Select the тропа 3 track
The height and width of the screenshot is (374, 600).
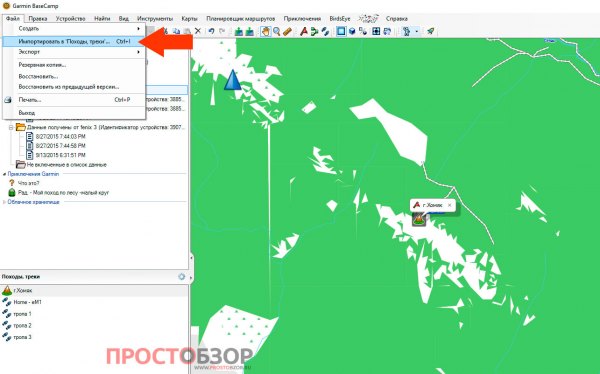(x=94, y=337)
